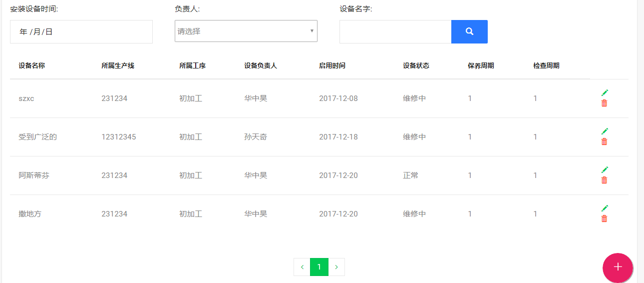Click the 所属工序 column header
Image resolution: width=644 pixels, height=283 pixels.
pyautogui.click(x=192, y=65)
